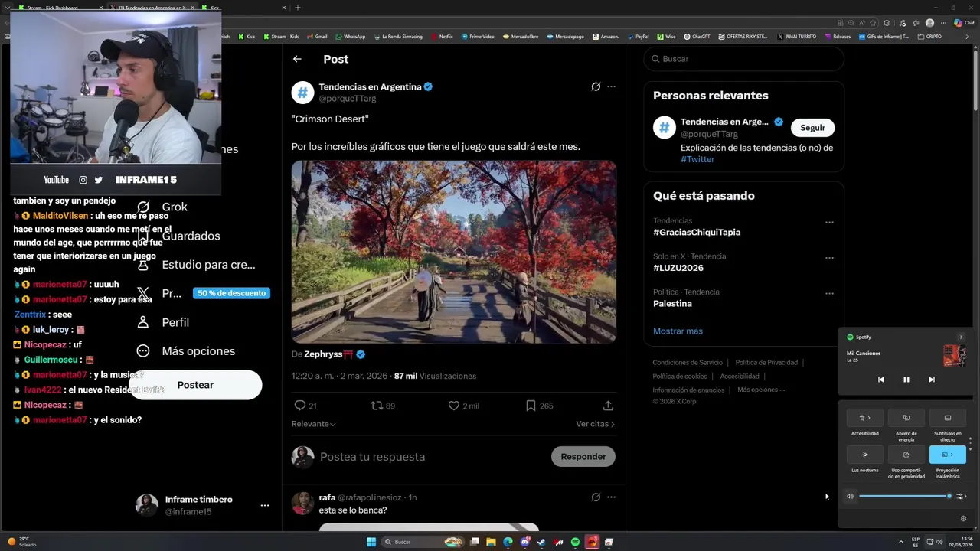This screenshot has width=980, height=551.
Task: Open Ver citas link
Action: 595,424
